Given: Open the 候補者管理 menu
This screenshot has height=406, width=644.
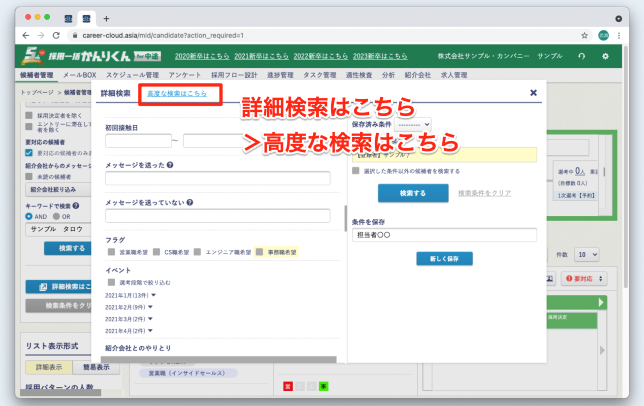Looking at the screenshot, I should pos(37,75).
